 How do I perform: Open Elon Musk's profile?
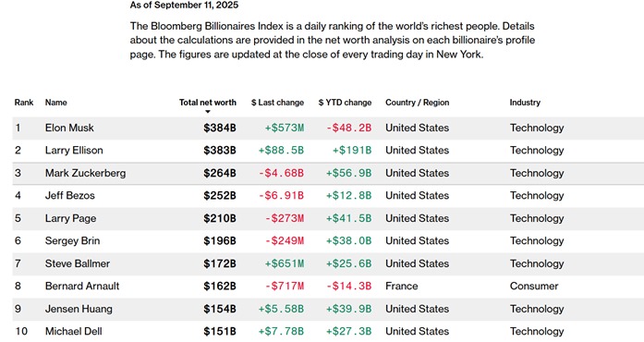pos(69,128)
